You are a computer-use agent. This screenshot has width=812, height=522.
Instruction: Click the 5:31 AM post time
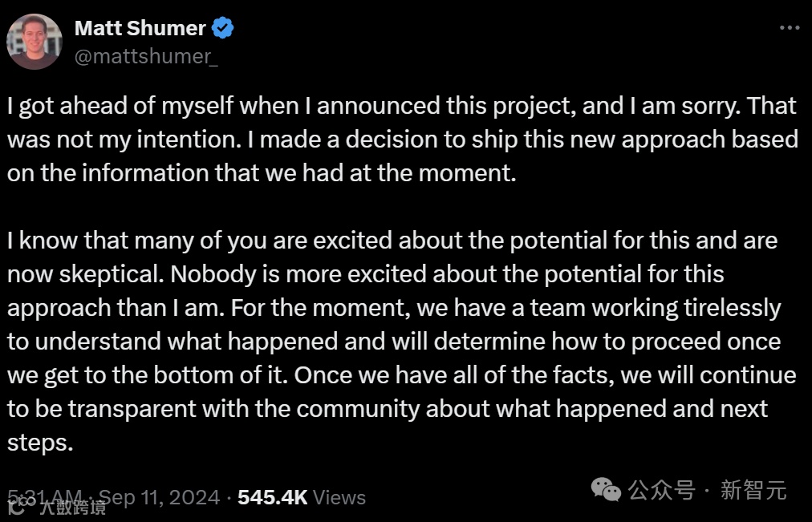[45, 496]
